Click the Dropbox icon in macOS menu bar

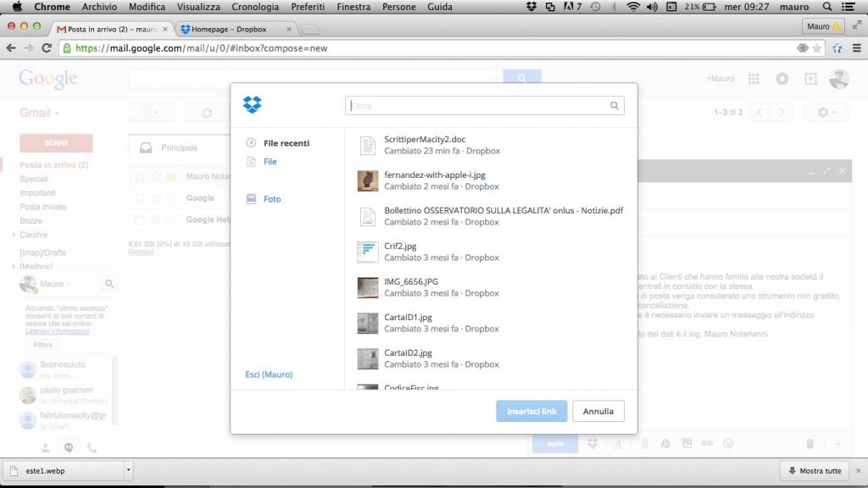531,7
